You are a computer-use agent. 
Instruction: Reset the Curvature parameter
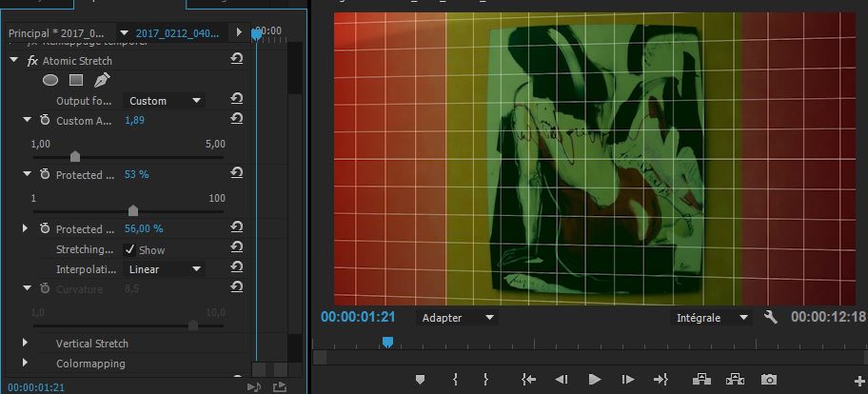[236, 286]
